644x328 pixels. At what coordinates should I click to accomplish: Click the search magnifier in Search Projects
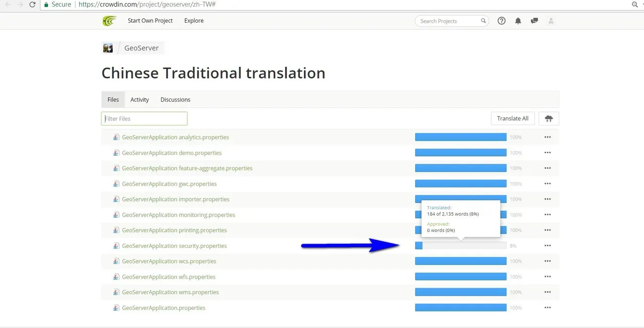[484, 21]
